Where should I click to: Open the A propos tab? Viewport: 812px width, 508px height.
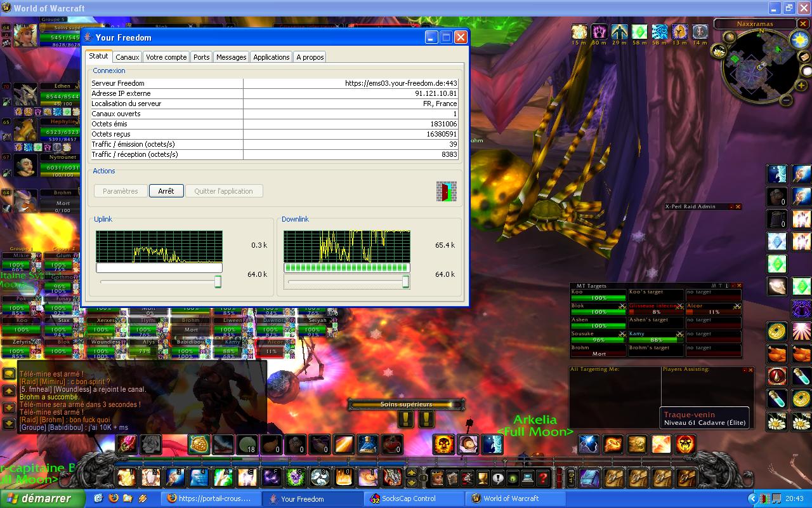click(310, 57)
